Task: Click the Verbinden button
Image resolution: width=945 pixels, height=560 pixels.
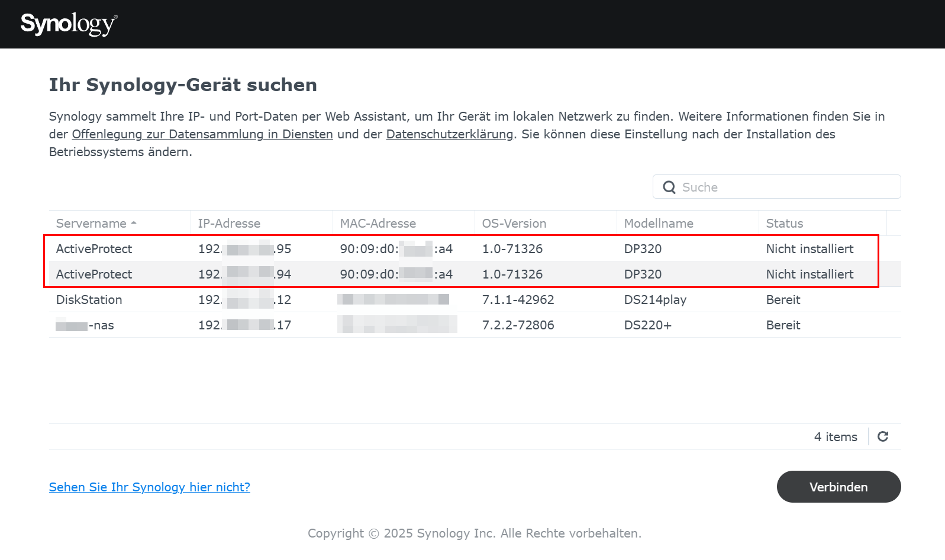Action: [x=838, y=487]
